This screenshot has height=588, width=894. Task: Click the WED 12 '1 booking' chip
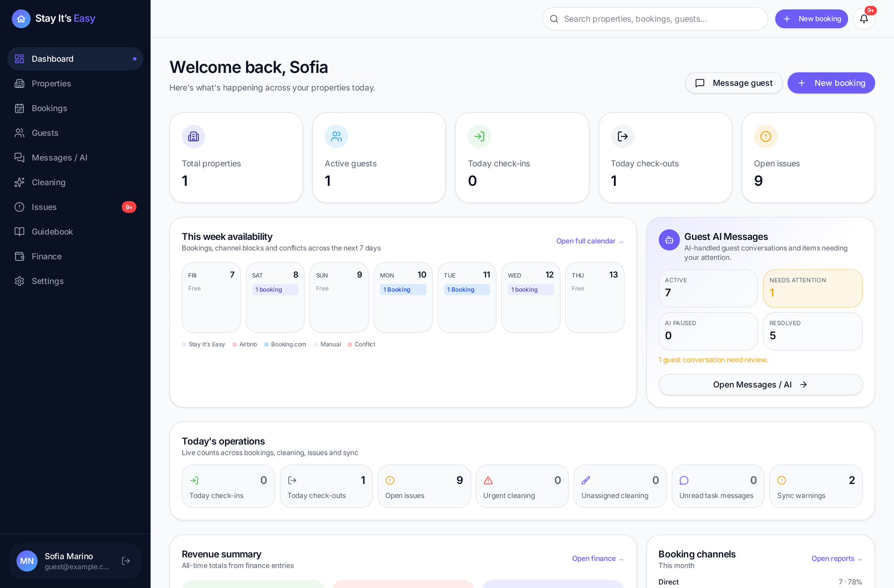coord(530,290)
